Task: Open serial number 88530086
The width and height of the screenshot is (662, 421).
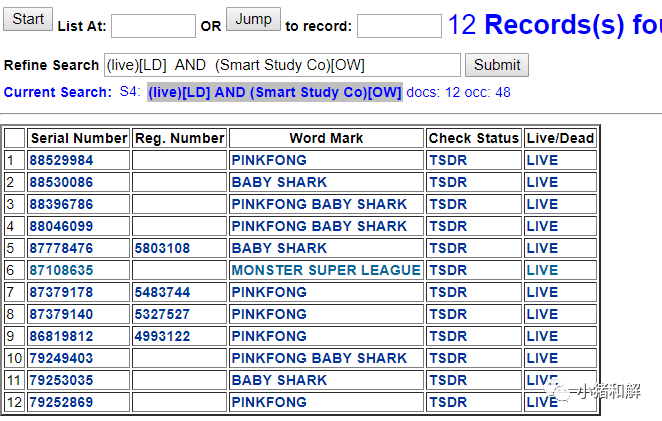Action: 61,182
